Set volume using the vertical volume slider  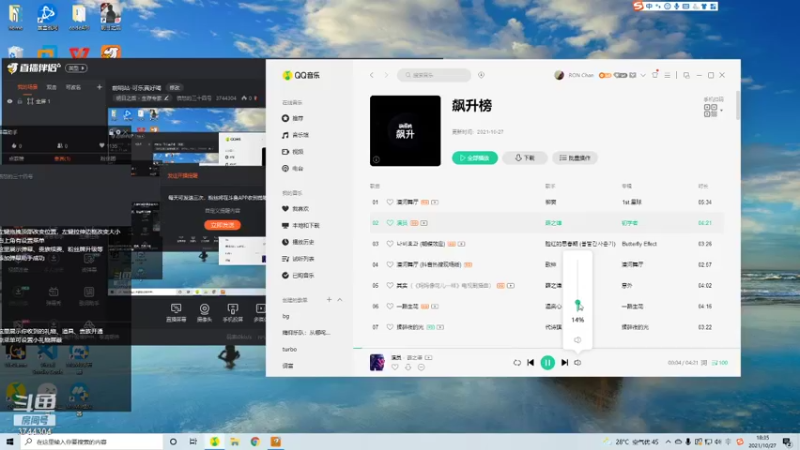(x=578, y=283)
